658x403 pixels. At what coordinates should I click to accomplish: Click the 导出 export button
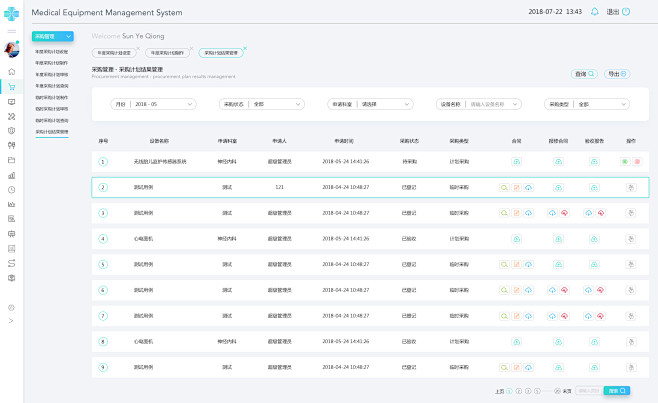point(616,74)
